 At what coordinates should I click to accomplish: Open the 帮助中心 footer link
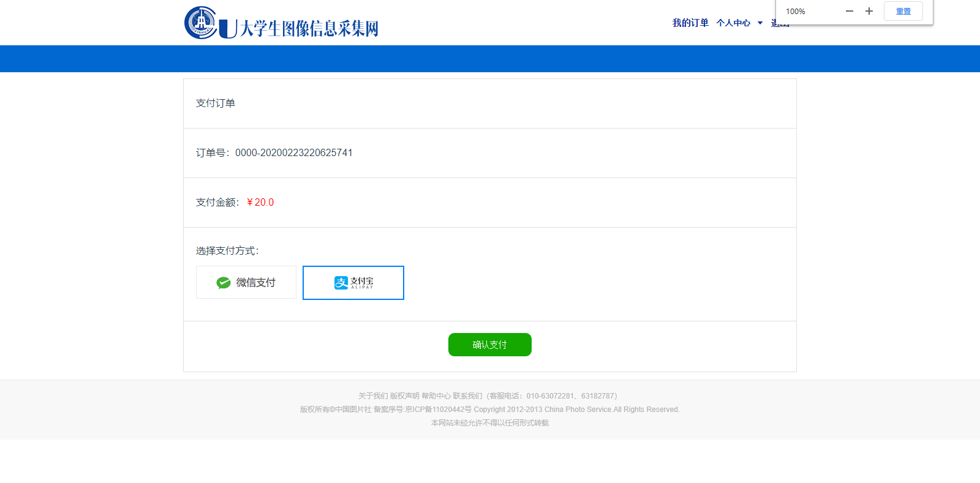tap(436, 396)
